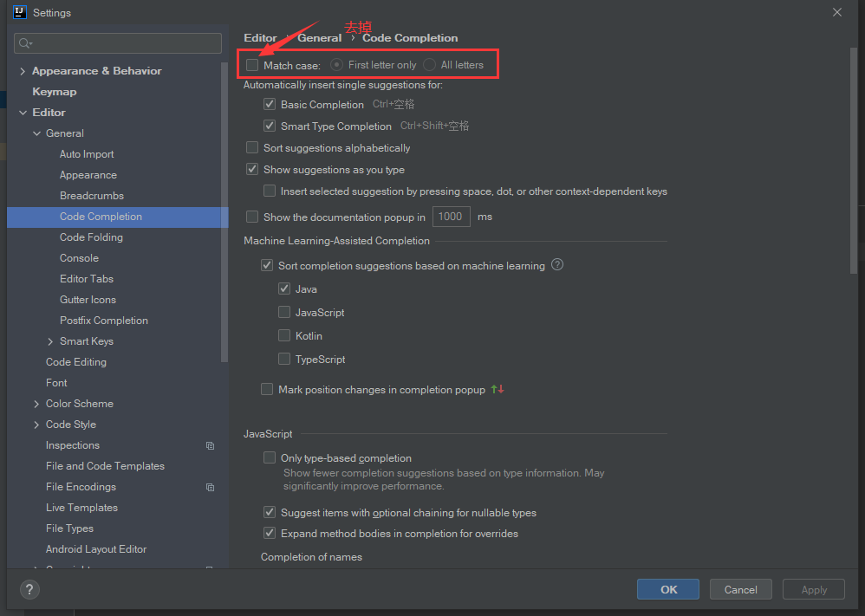The image size is (865, 616).
Task: Close the Settings dialog
Action: coord(837,12)
